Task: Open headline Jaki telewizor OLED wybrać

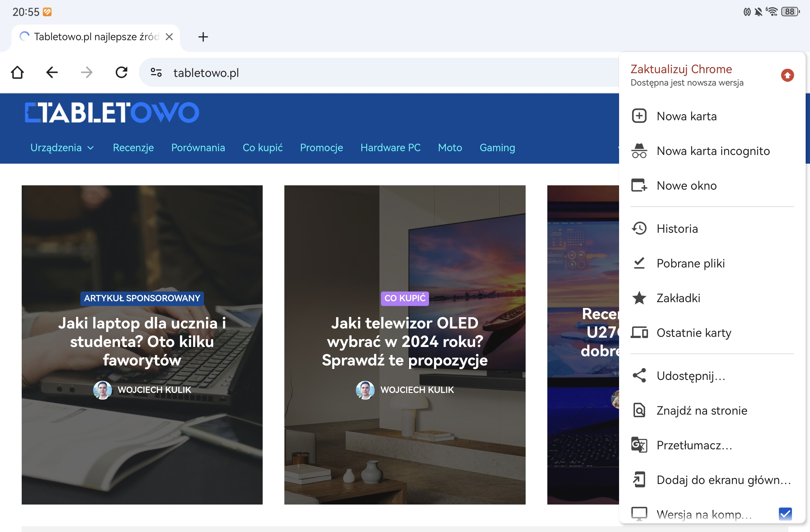Action: click(405, 342)
